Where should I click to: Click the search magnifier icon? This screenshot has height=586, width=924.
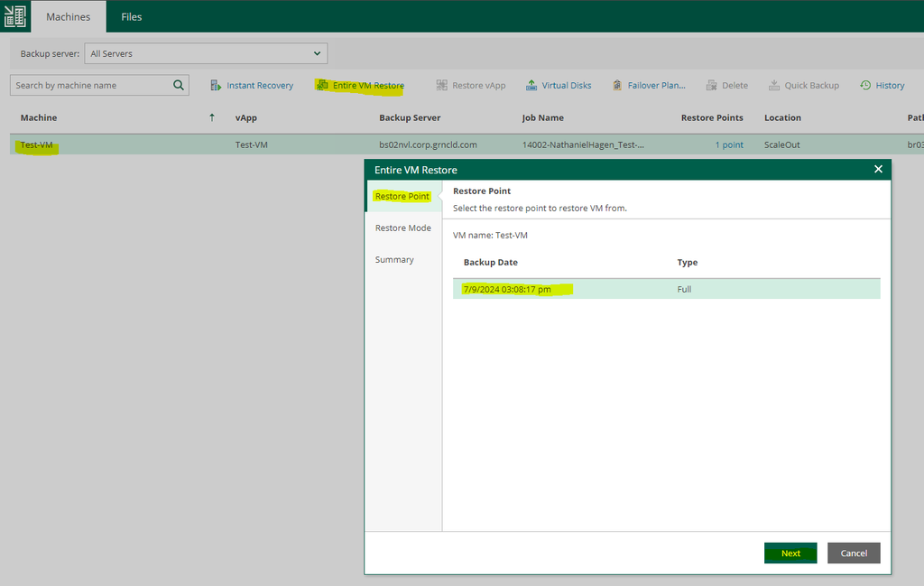(178, 86)
